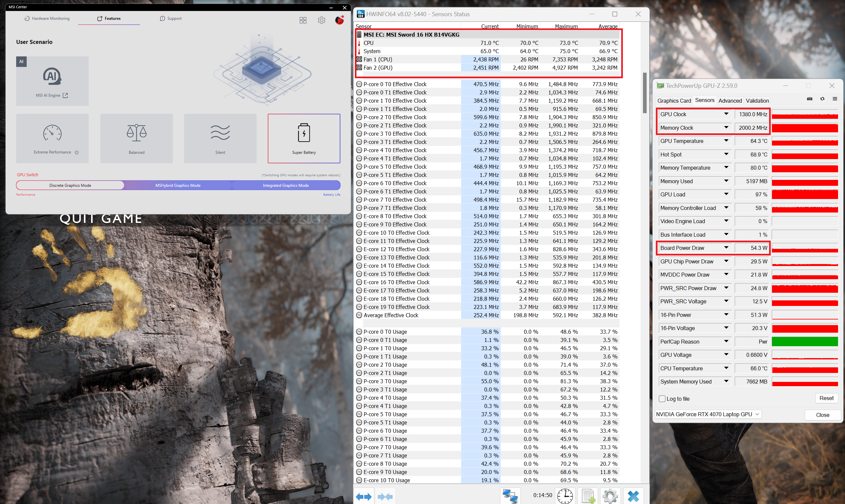Select Super Battery scenario
The image size is (845, 504).
tap(304, 138)
